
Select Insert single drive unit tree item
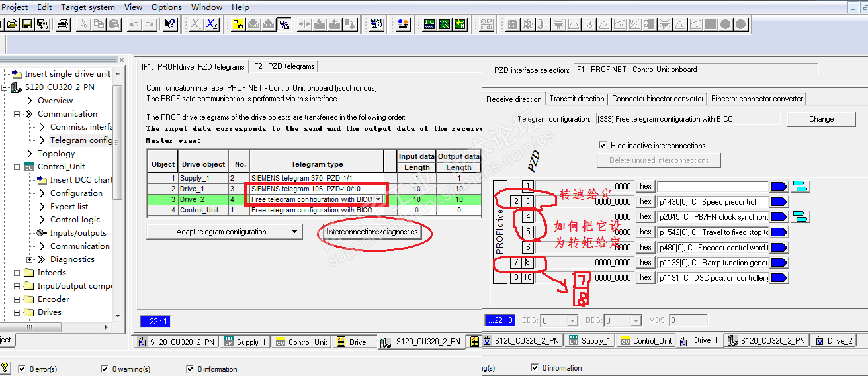67,74
